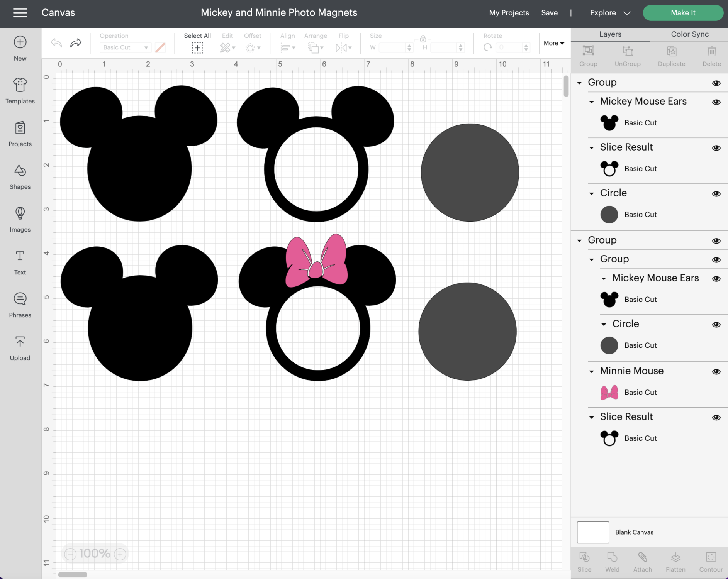Open the hamburger main menu
The height and width of the screenshot is (579, 728).
tap(20, 13)
